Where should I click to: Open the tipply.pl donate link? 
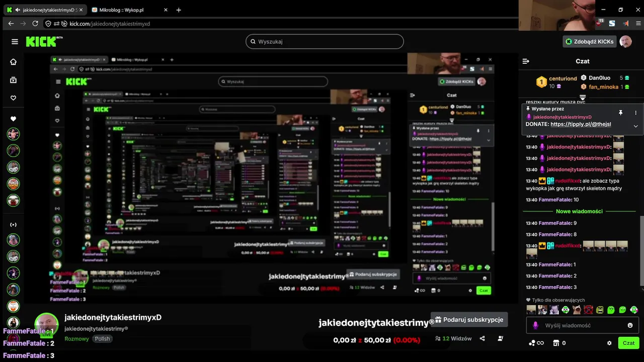point(581,124)
